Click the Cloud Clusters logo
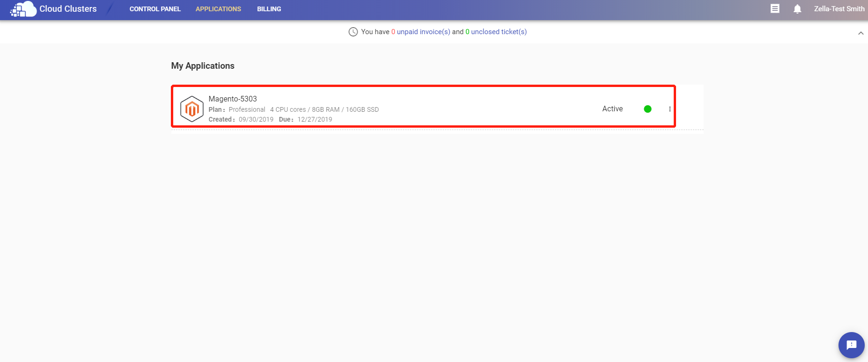The width and height of the screenshot is (868, 362). click(x=53, y=9)
